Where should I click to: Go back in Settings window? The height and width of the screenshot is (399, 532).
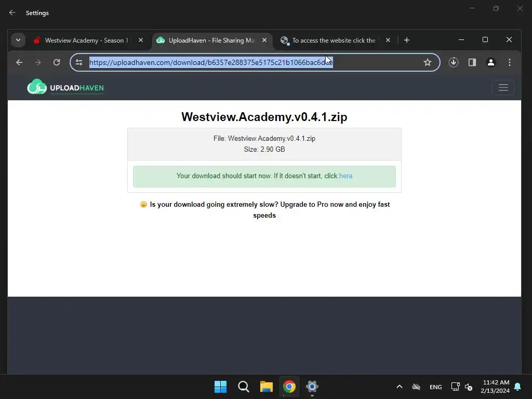coord(12,12)
